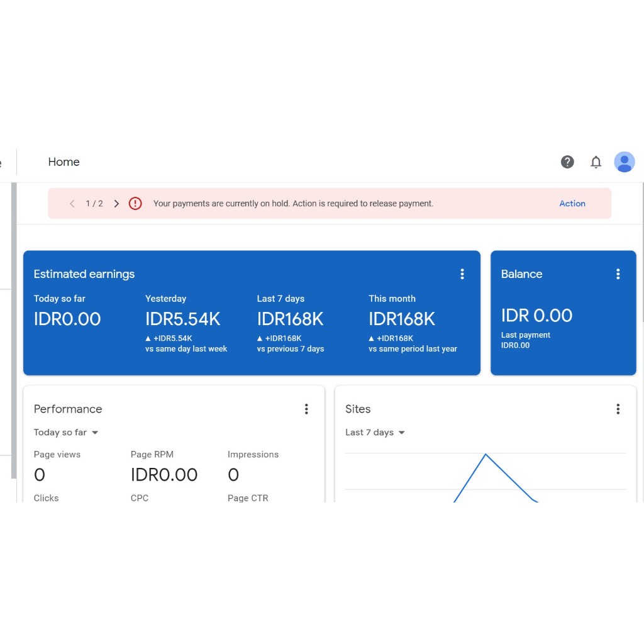The height and width of the screenshot is (644, 644).
Task: Open the Performance card three-dot menu
Action: (x=306, y=409)
